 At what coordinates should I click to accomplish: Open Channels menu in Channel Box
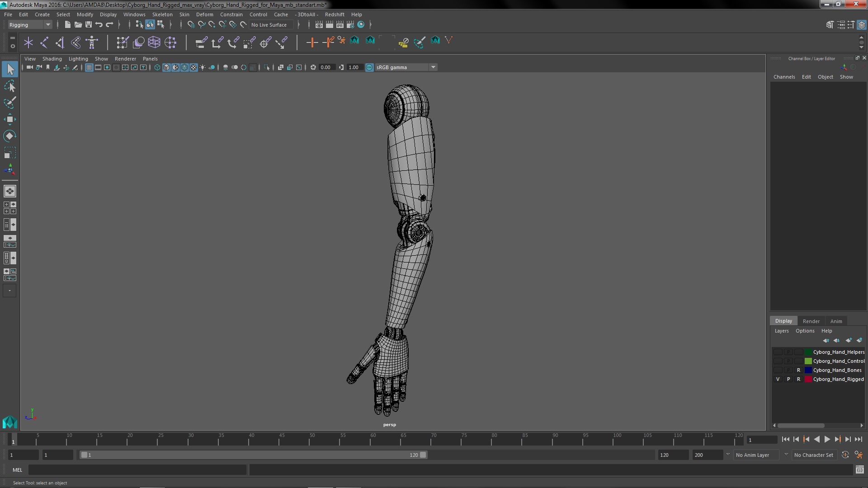point(784,77)
